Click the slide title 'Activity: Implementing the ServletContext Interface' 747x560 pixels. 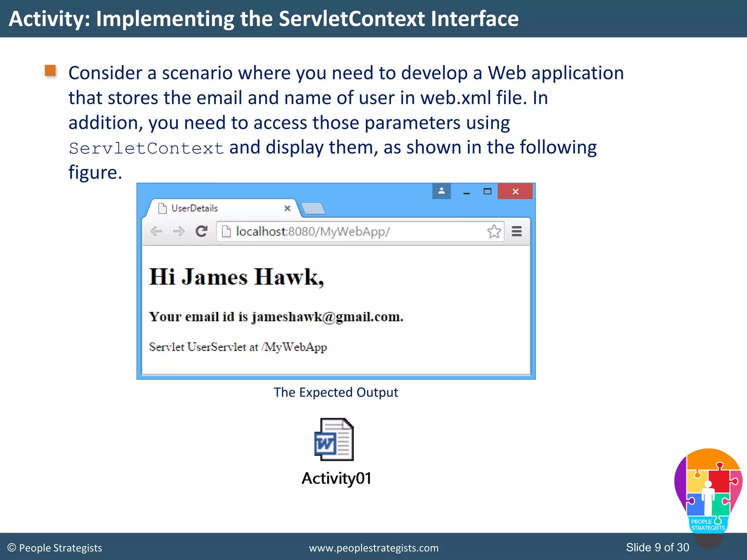coord(263,19)
